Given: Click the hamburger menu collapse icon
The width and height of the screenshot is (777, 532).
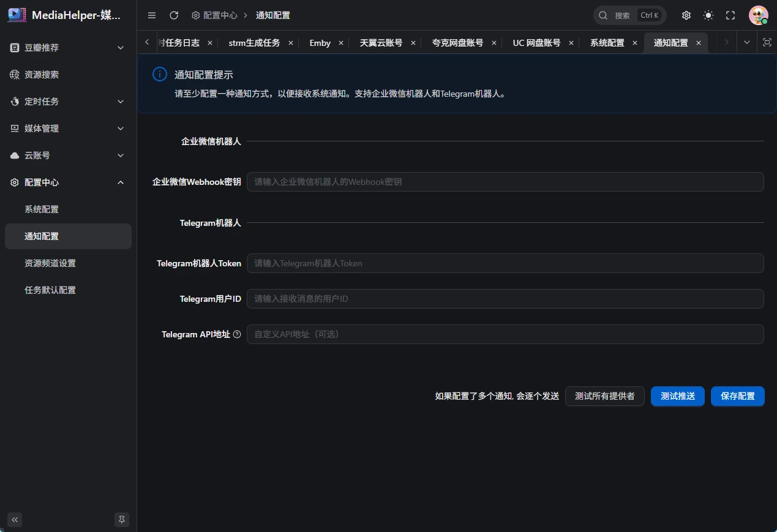Looking at the screenshot, I should [152, 15].
